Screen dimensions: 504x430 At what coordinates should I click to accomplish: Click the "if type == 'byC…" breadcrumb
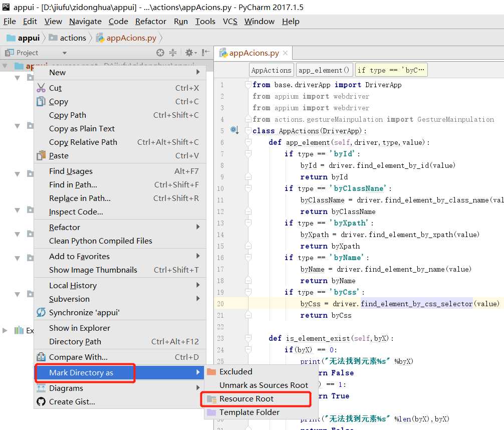[391, 70]
